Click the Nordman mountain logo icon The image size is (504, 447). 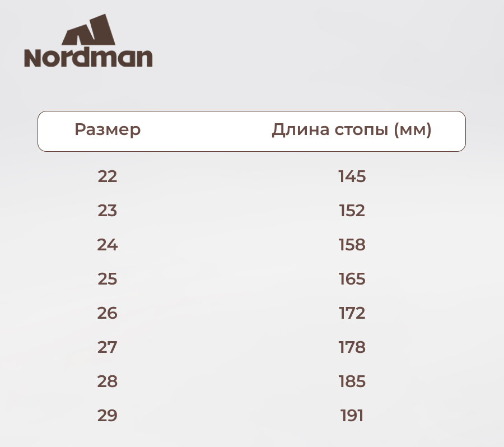coord(88,30)
